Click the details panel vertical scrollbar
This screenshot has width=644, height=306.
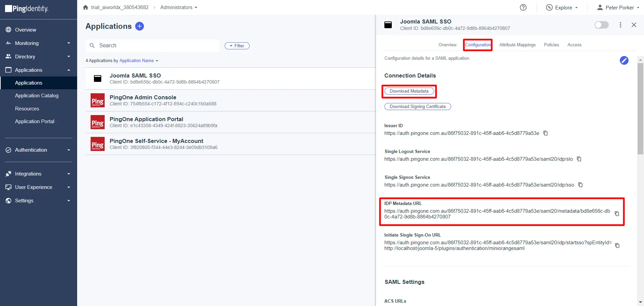640,108
